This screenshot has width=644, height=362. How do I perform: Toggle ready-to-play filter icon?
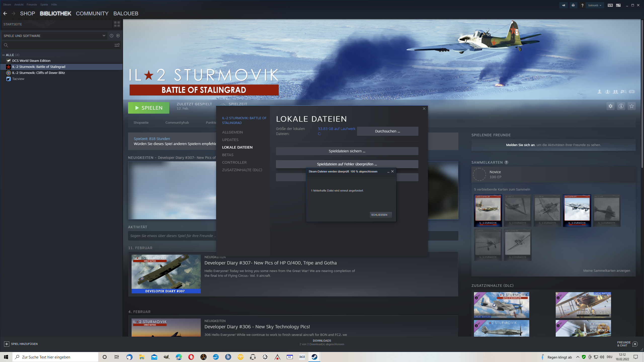(118, 36)
